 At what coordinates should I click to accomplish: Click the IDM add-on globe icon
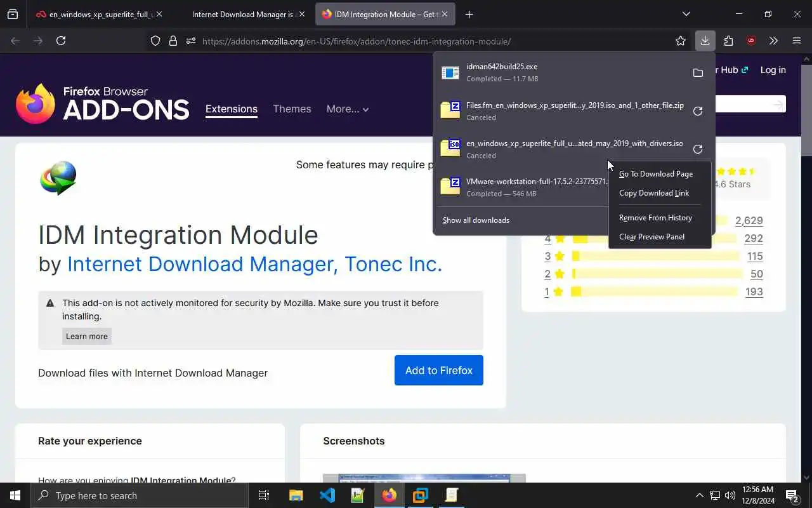(x=58, y=178)
